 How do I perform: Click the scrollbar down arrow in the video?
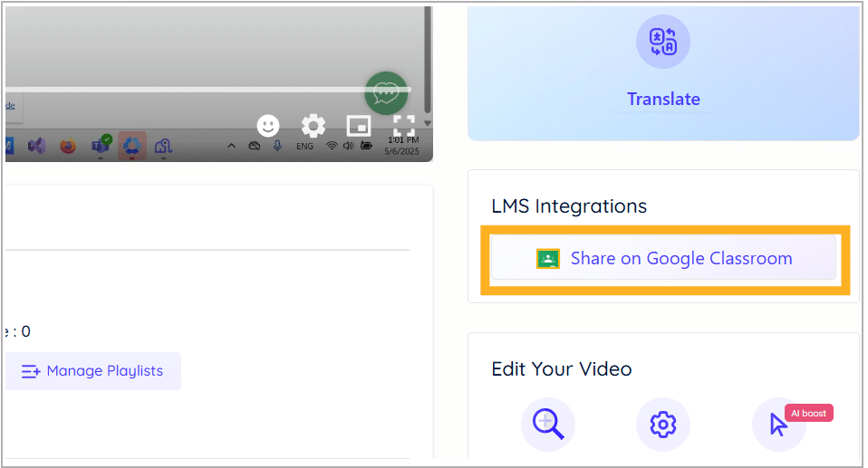(428, 123)
